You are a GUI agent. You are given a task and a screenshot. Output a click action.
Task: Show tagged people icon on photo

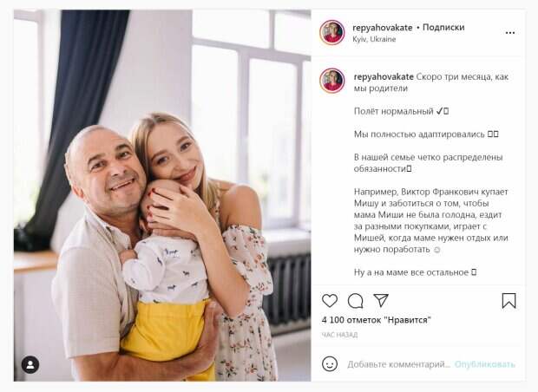tap(30, 364)
